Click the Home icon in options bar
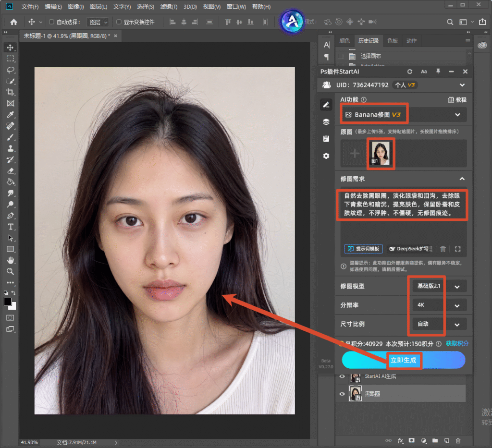The height and width of the screenshot is (448, 492). tap(14, 22)
